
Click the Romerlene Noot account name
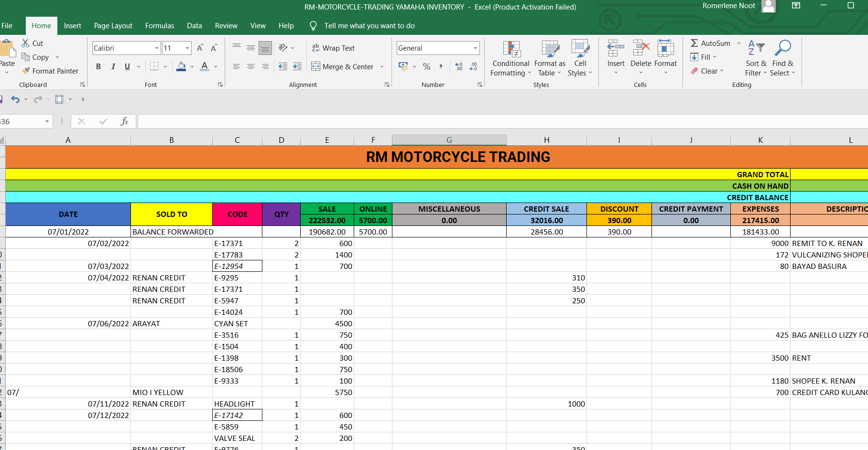click(x=729, y=6)
